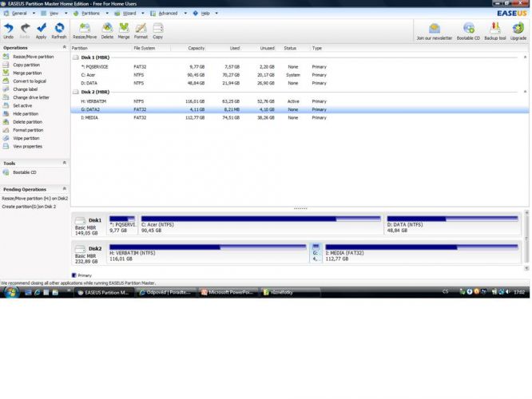This screenshot has width=532, height=399.
Task: Click the Merge toolbar icon
Action: click(124, 31)
